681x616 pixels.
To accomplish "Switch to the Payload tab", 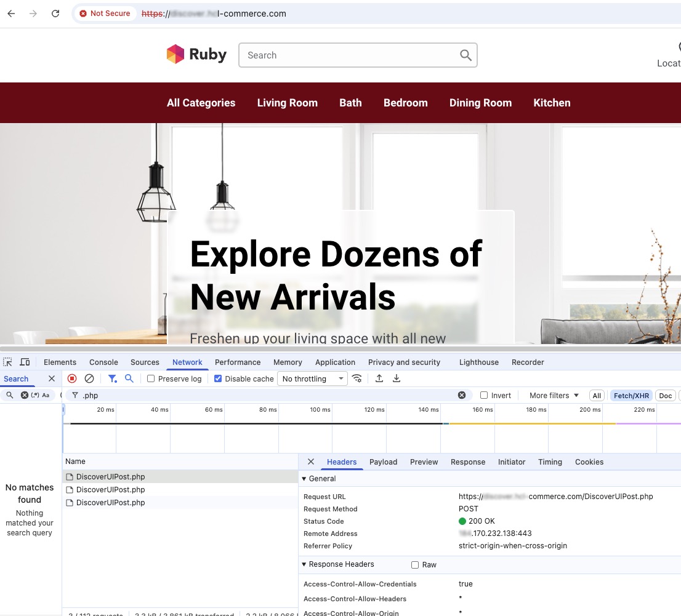I will coord(383,462).
